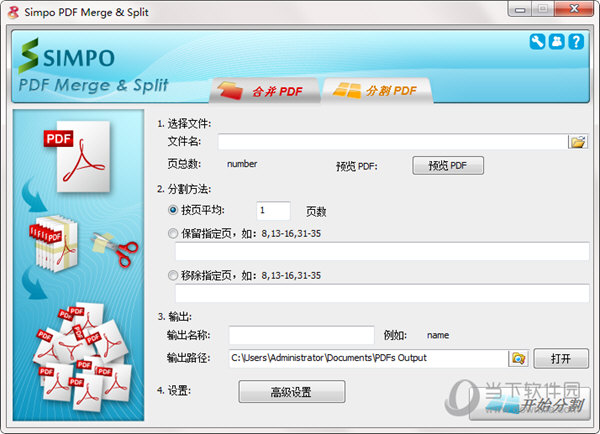Click the 预览 PDF button
This screenshot has height=434, width=600.
(x=448, y=165)
